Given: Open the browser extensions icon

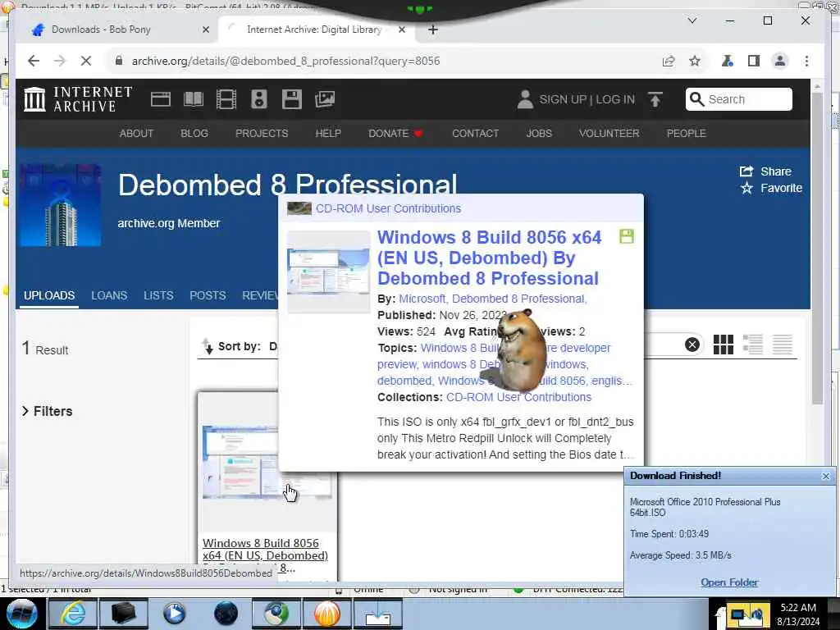Looking at the screenshot, I should (727, 61).
